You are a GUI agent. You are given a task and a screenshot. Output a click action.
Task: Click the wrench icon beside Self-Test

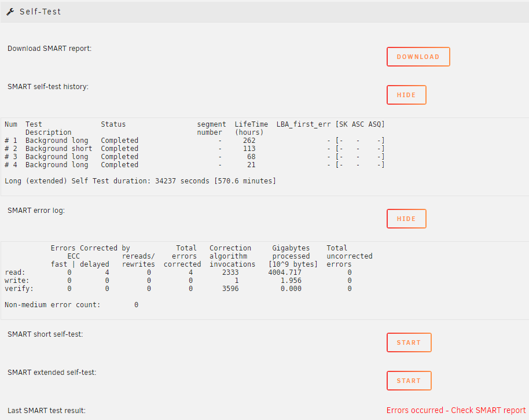tap(10, 12)
